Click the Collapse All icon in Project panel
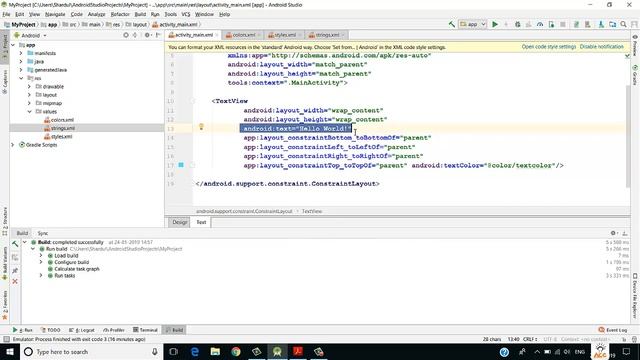The width and height of the screenshot is (640, 360). pos(135,36)
